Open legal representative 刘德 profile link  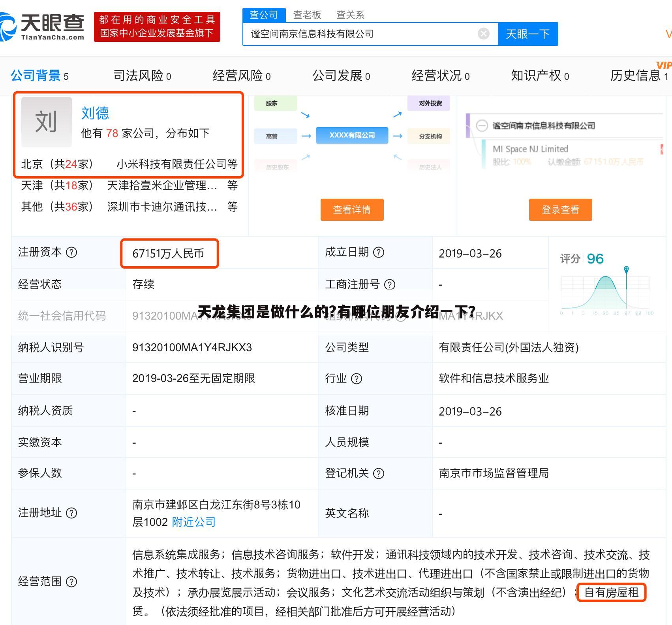click(x=95, y=113)
